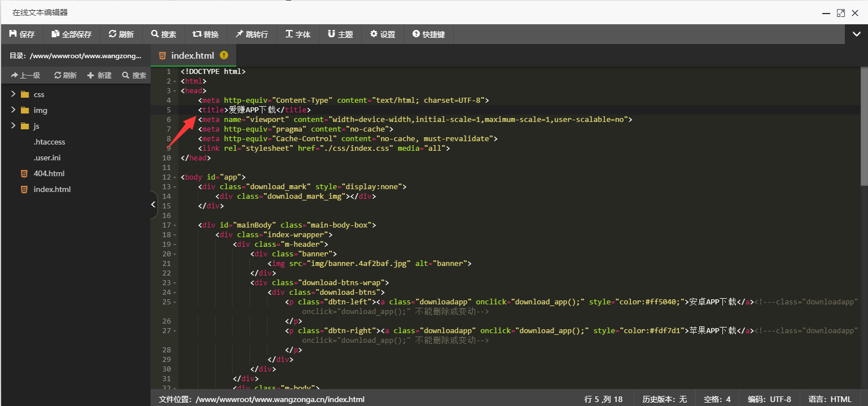This screenshot has width=868, height=406.
Task: Click the yellow warning icon on tab
Action: pyautogui.click(x=224, y=55)
